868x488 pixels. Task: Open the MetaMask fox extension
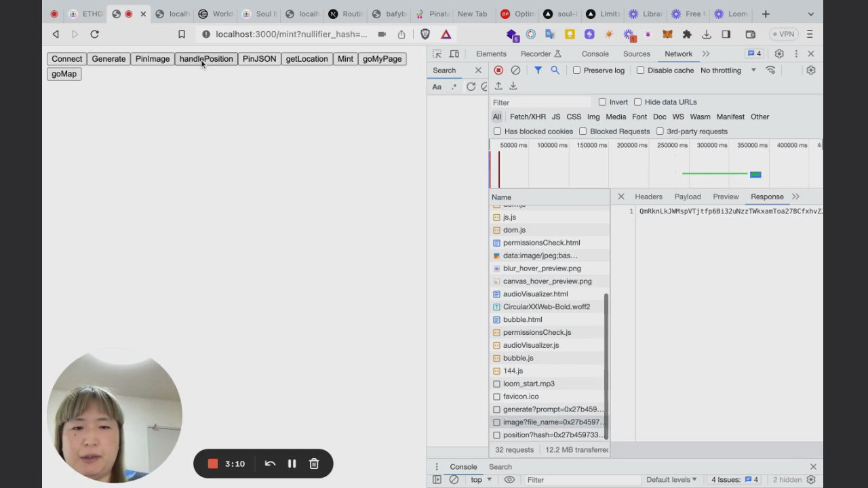point(667,34)
